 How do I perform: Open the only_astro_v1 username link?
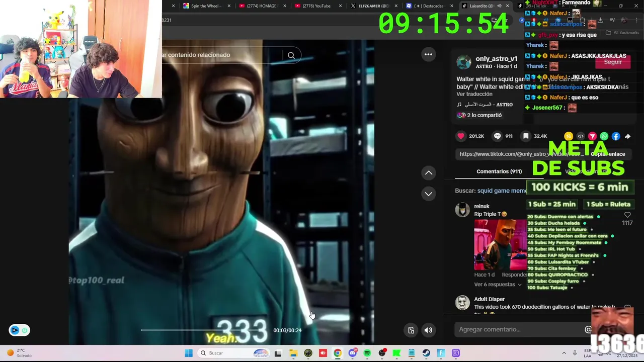click(497, 59)
